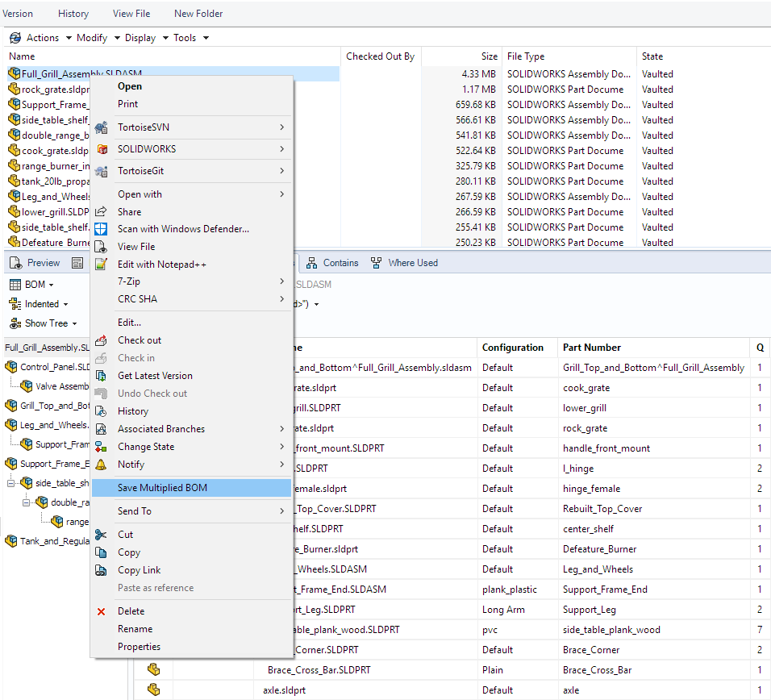Open the Show Tree dropdown
771x700 pixels.
point(44,323)
